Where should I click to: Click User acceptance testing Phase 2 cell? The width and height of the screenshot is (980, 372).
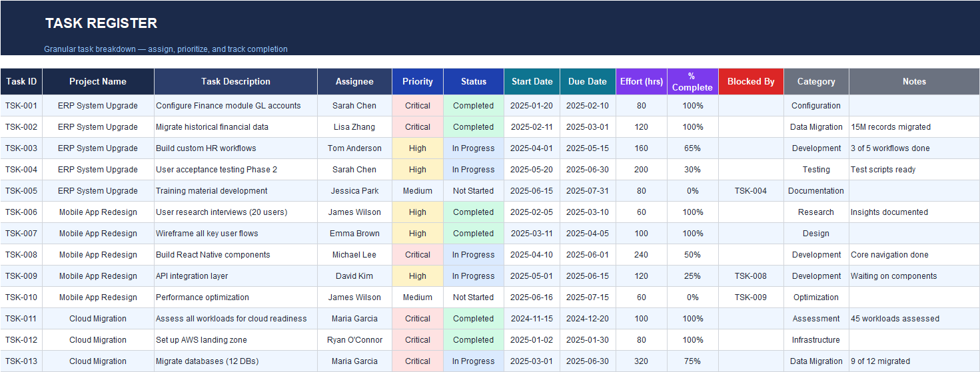point(236,169)
